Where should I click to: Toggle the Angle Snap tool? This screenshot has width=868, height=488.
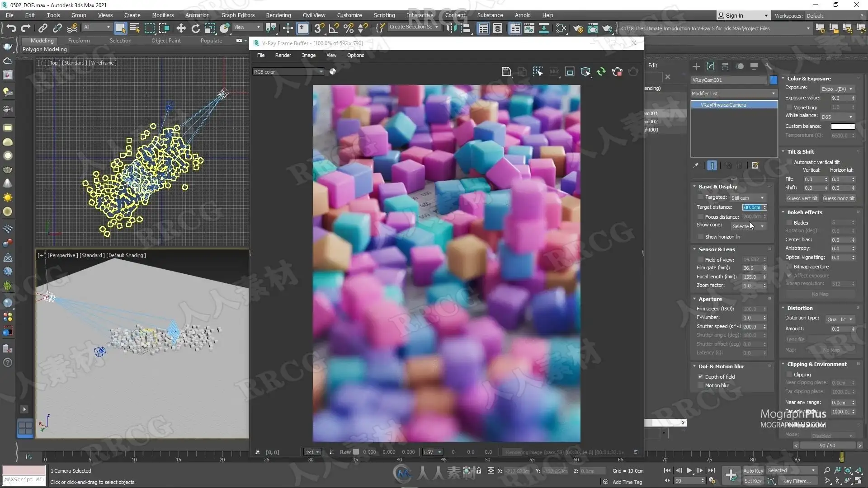click(x=334, y=28)
